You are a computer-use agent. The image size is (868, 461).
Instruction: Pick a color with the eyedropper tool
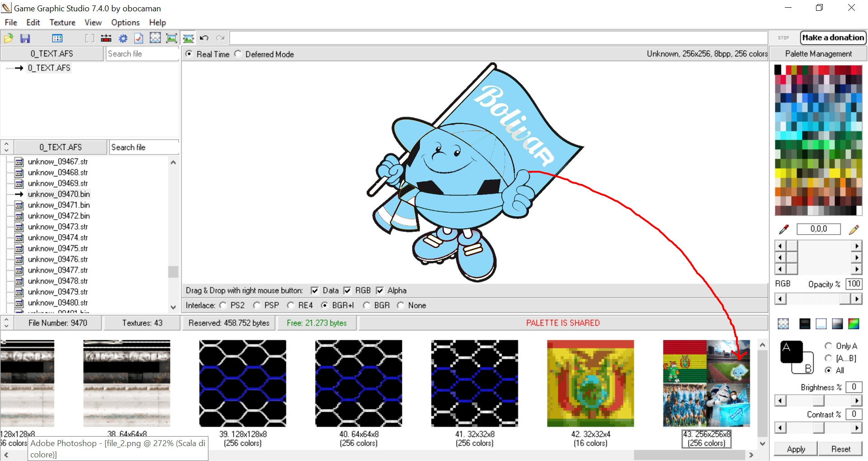click(784, 230)
